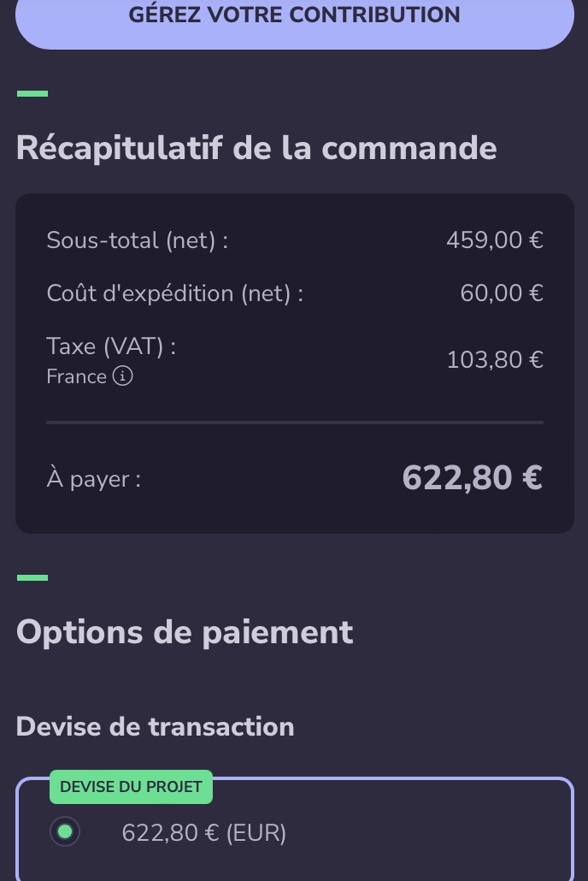Click the Coût d'expédition (net) label
The height and width of the screenshot is (881, 588).
tap(175, 293)
